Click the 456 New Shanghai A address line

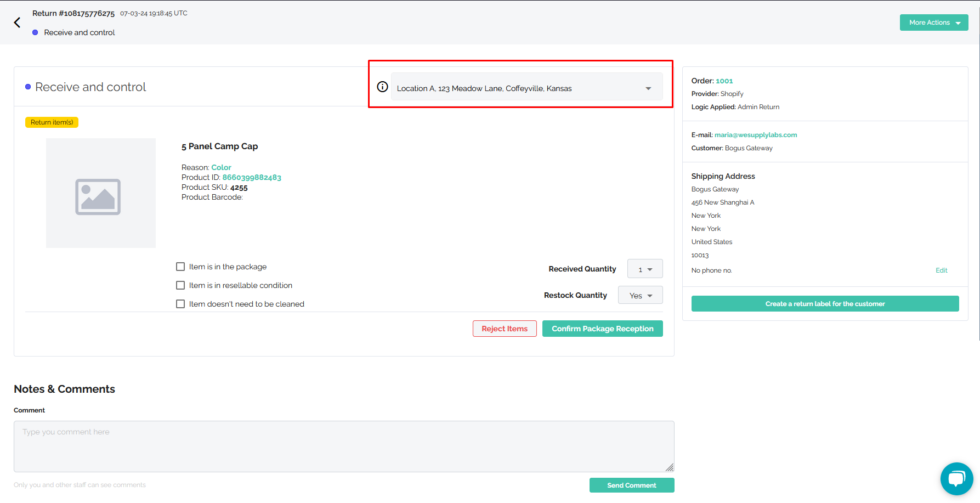point(723,202)
